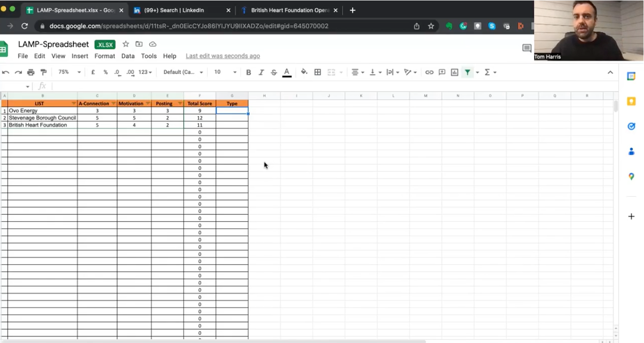Open the Help menu

(170, 56)
